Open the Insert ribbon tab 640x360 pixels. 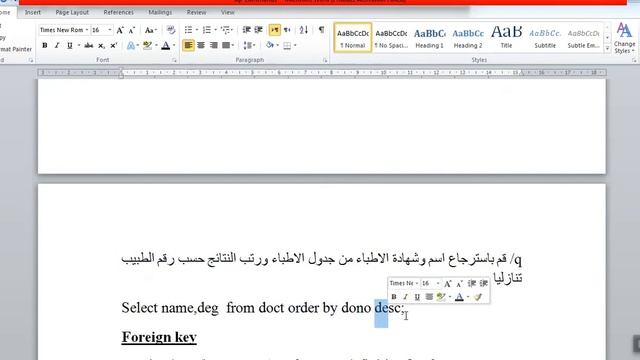tap(33, 12)
